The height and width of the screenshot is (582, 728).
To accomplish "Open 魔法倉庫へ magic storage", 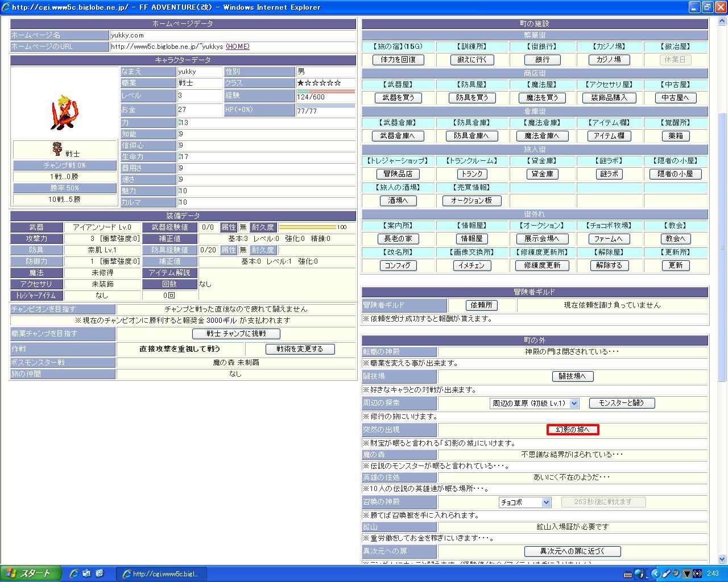I will (543, 136).
